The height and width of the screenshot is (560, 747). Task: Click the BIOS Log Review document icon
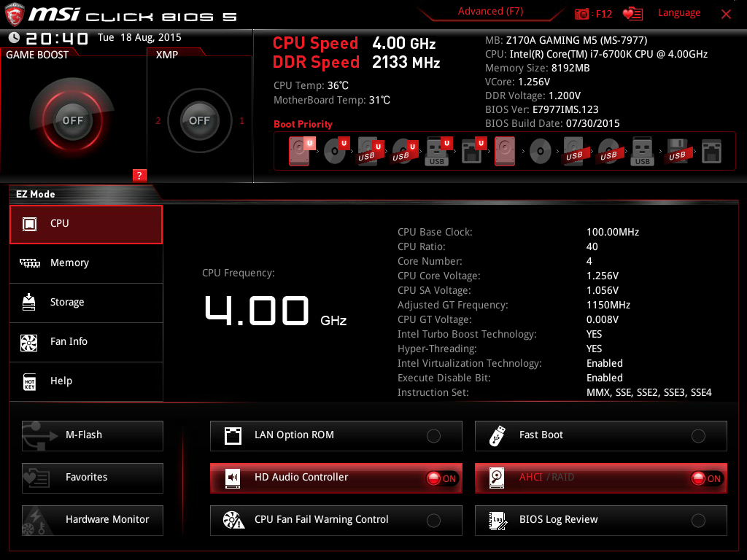point(498,521)
